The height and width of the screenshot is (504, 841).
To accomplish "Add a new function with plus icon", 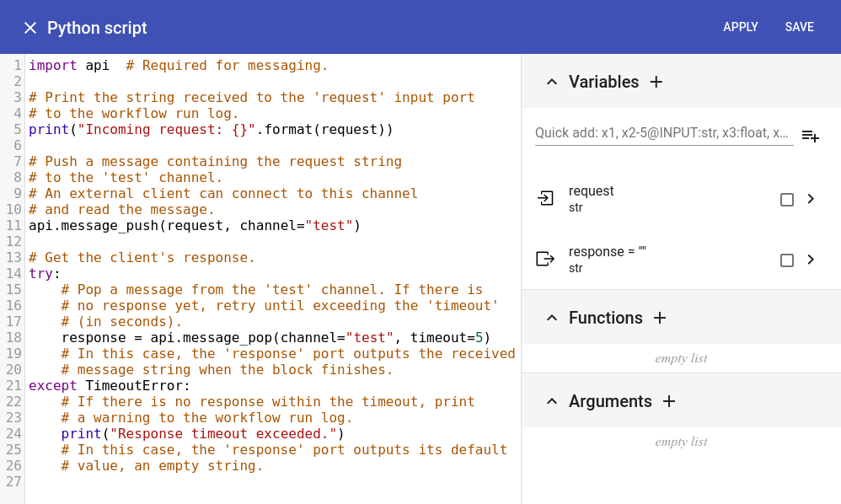I will (660, 318).
